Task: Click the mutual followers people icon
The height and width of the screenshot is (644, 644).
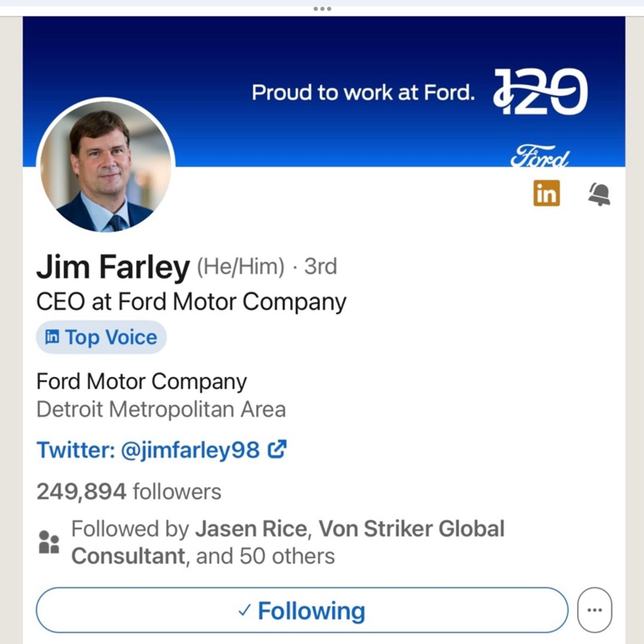Action: (x=49, y=542)
